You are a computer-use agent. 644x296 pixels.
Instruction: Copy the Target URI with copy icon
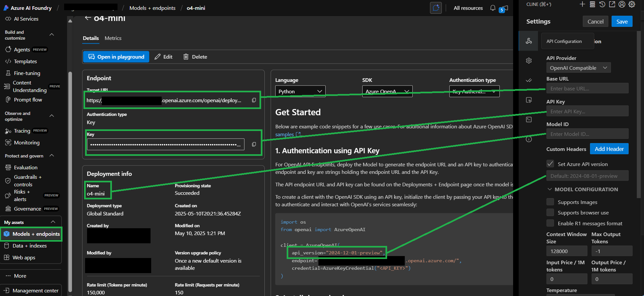254,100
